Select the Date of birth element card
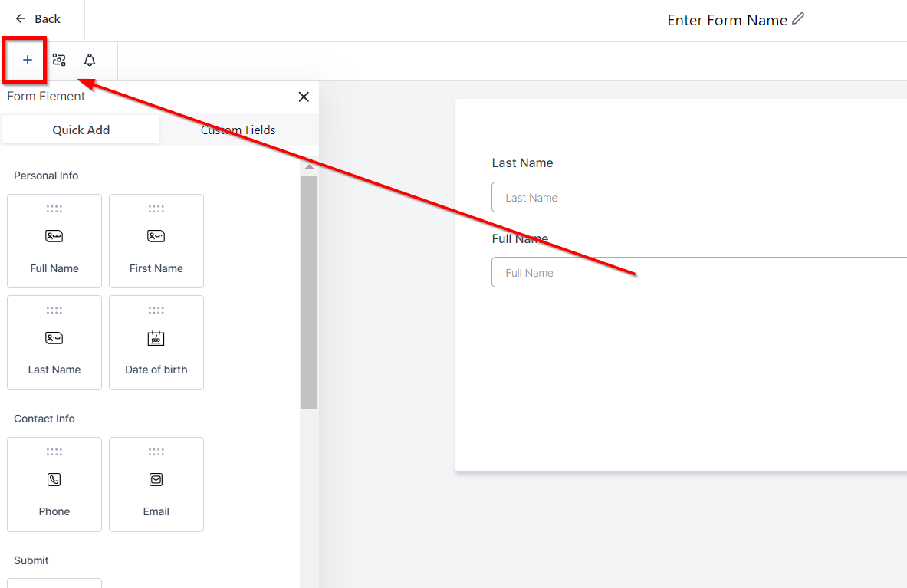The width and height of the screenshot is (907, 588). tap(156, 343)
